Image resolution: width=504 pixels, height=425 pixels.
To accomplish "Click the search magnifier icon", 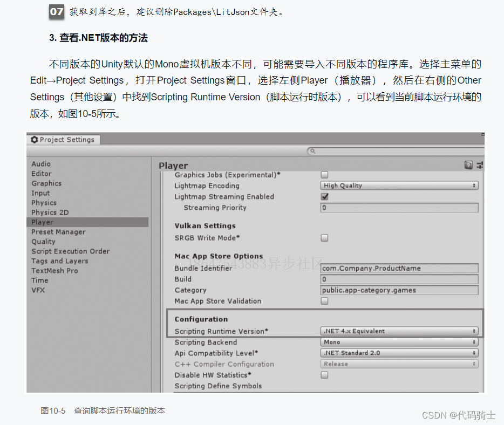I will click(312, 151).
